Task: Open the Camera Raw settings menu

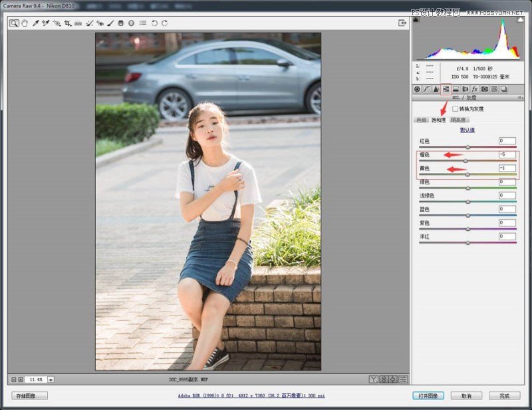Action: tap(142, 23)
